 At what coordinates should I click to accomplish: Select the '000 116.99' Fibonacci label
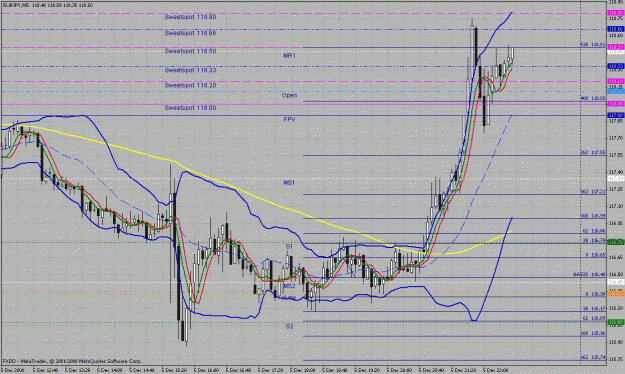click(x=592, y=216)
